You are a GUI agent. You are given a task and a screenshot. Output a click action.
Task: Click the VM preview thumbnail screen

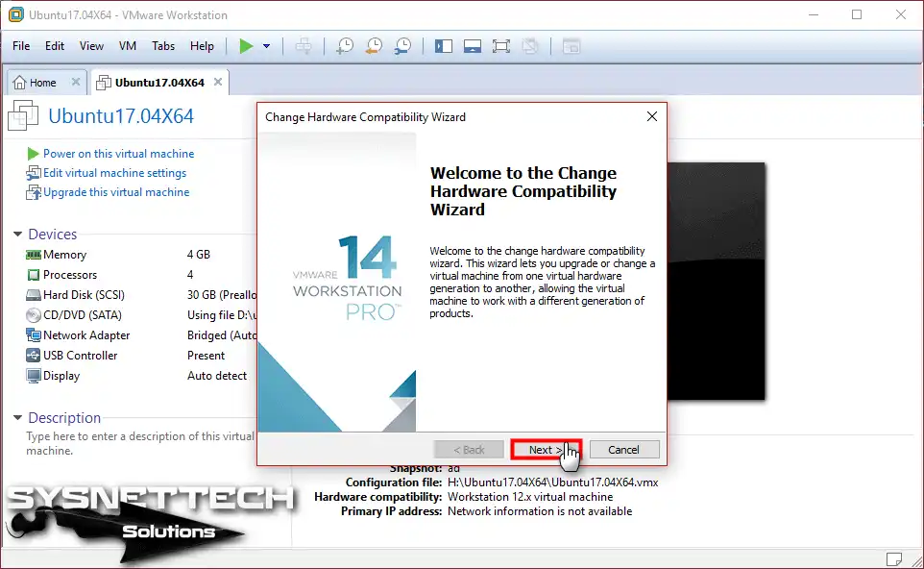pos(716,282)
